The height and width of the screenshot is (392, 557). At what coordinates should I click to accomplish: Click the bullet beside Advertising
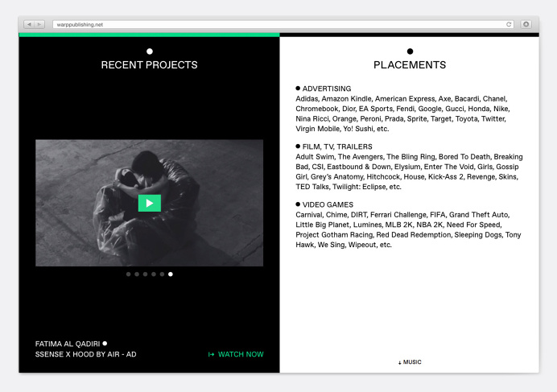click(298, 89)
